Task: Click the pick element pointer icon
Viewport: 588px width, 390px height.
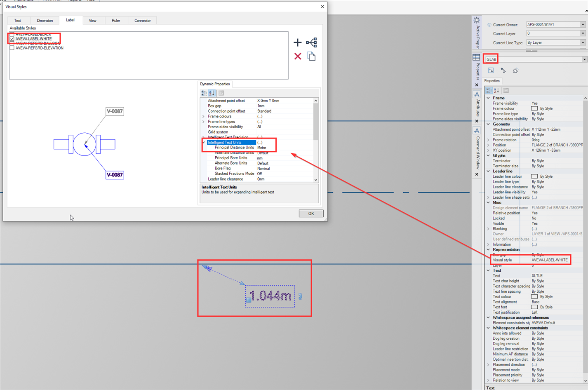Action: point(503,71)
